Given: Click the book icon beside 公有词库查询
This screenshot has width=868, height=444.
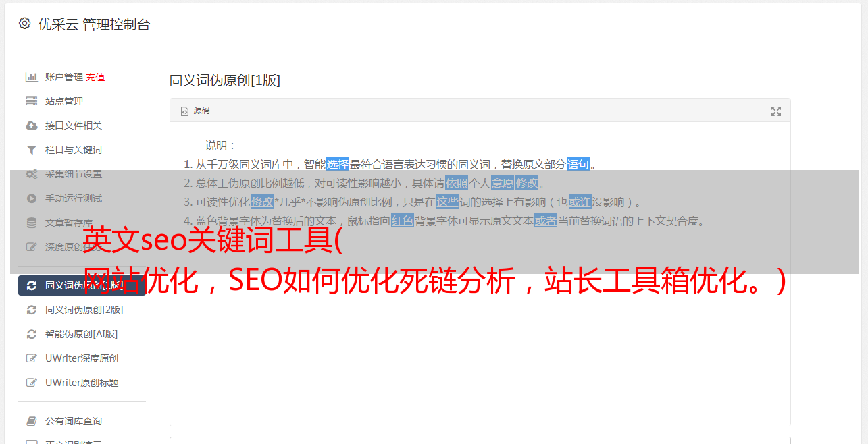Looking at the screenshot, I should click(x=31, y=421).
